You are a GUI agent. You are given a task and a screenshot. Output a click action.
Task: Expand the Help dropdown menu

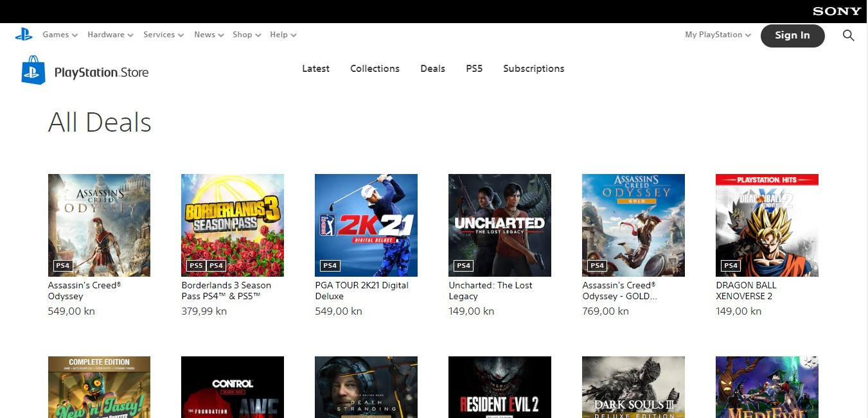[x=283, y=35]
